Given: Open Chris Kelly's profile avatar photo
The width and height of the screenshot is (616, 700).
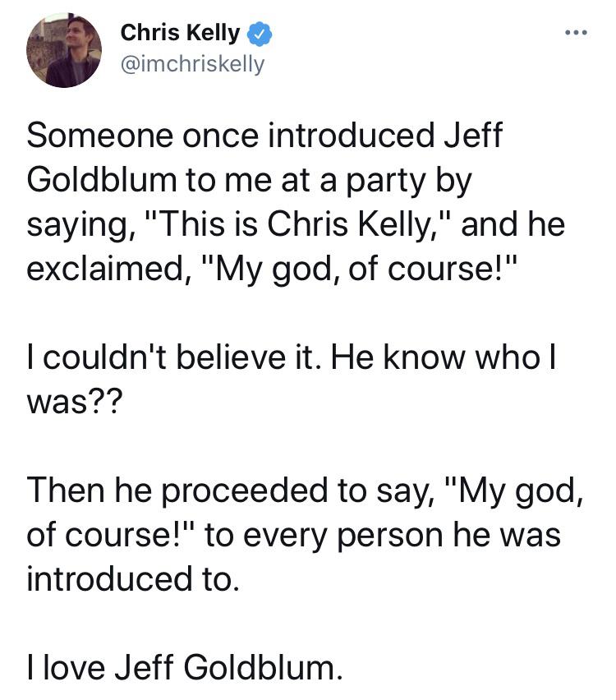Looking at the screenshot, I should point(65,50).
